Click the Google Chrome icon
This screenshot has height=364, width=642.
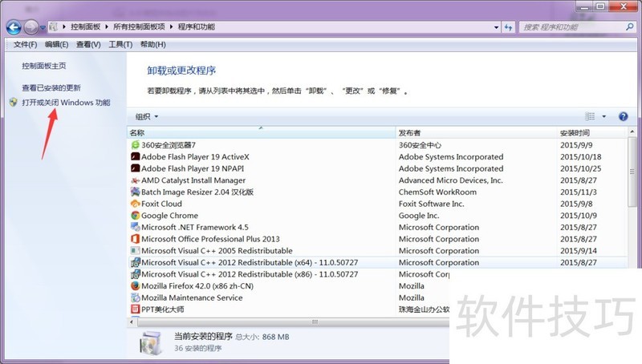click(135, 216)
